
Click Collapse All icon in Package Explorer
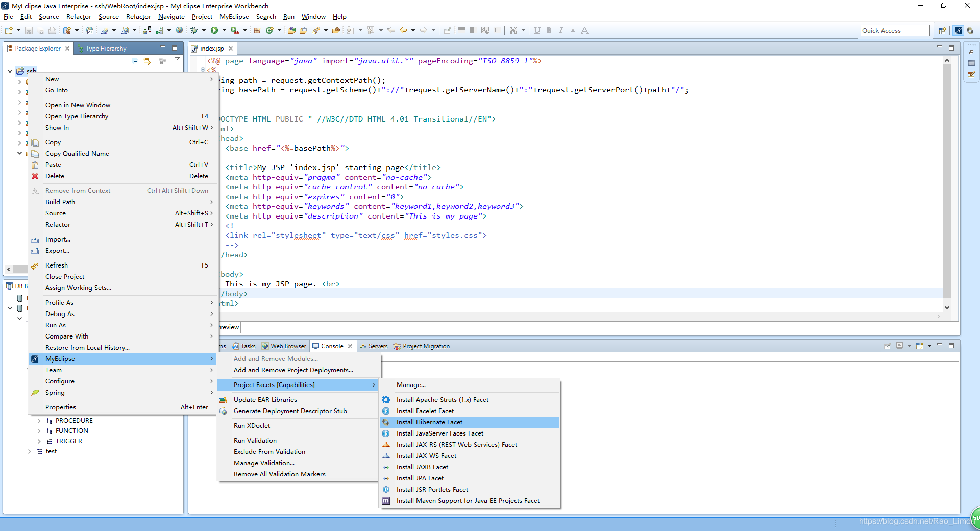pos(135,61)
